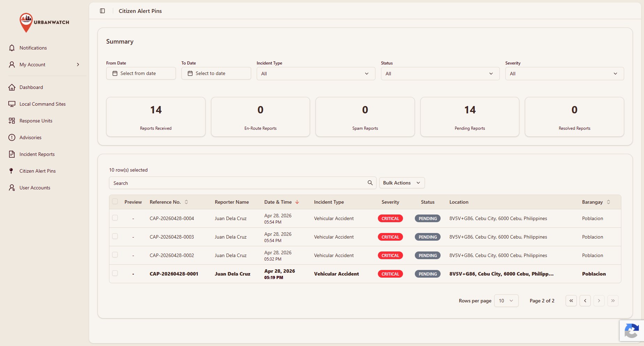Click the User Accounts icon
This screenshot has width=644, height=346.
(x=12, y=188)
